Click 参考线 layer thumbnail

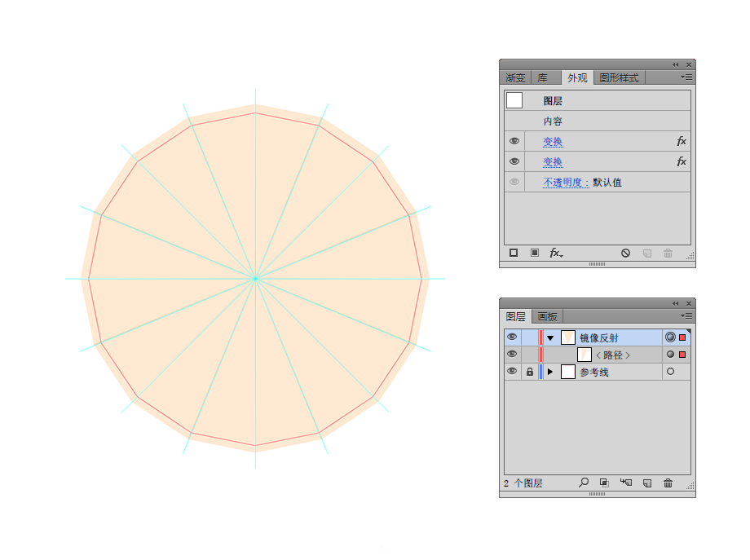pyautogui.click(x=567, y=372)
